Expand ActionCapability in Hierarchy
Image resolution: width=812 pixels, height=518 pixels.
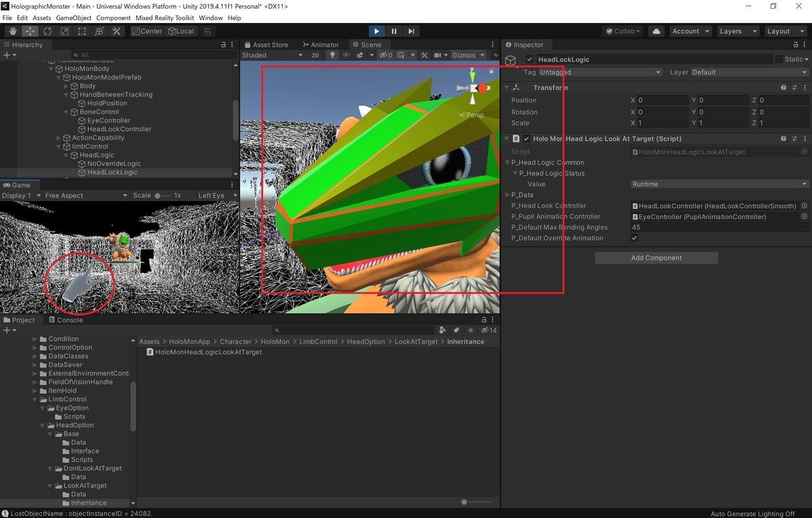point(59,138)
